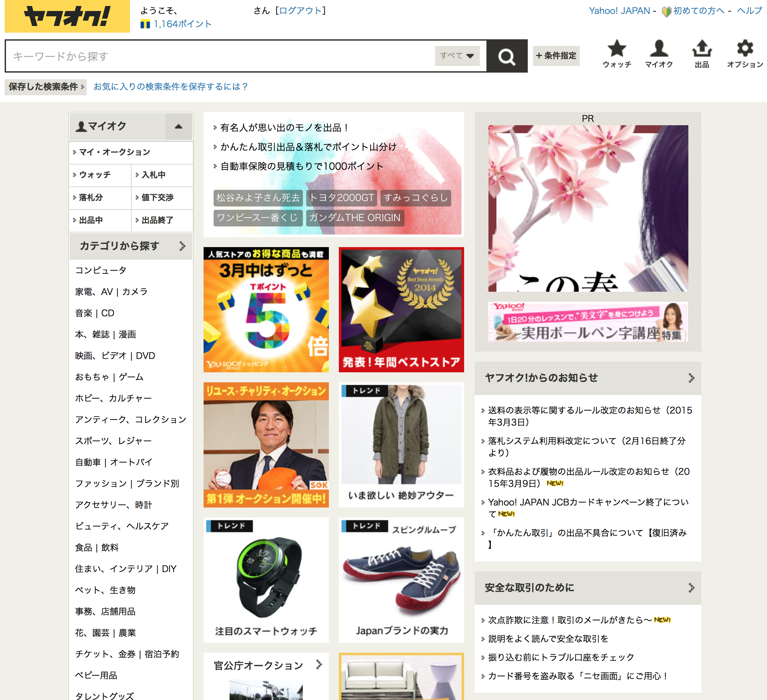
Task: Open 振り込む前にトラブル口座をチェック link
Action: click(561, 657)
